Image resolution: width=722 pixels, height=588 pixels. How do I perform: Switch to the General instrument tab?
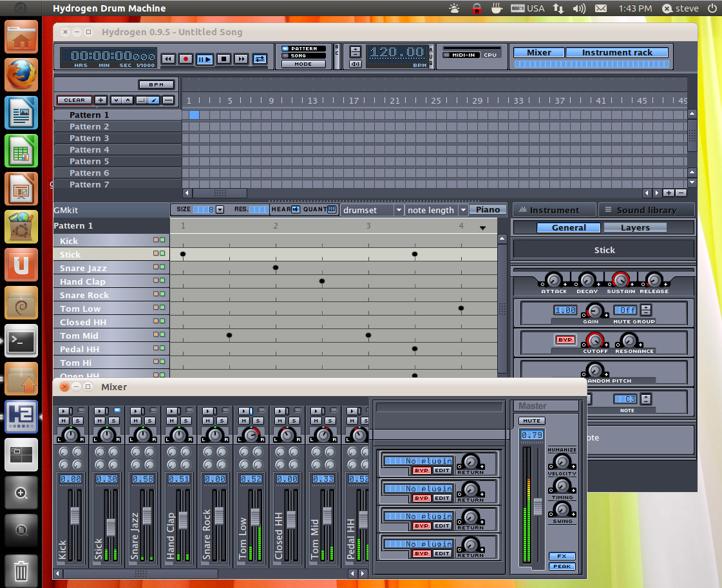pyautogui.click(x=569, y=227)
